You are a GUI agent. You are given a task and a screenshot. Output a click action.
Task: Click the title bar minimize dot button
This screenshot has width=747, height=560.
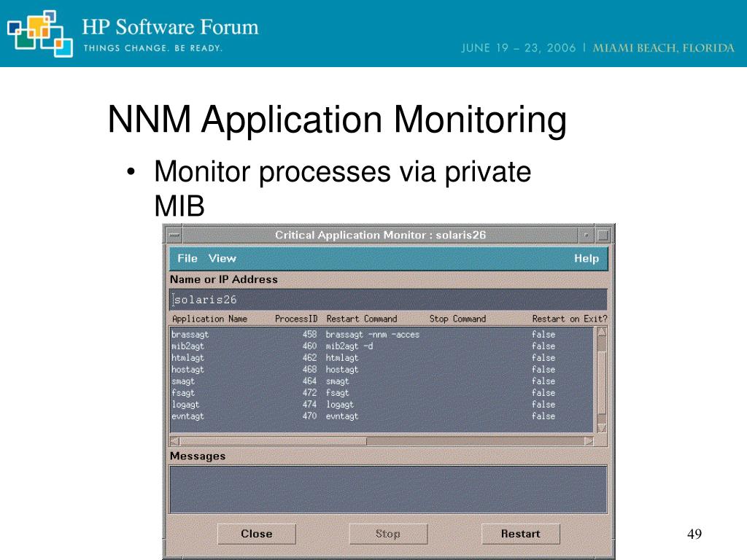586,235
